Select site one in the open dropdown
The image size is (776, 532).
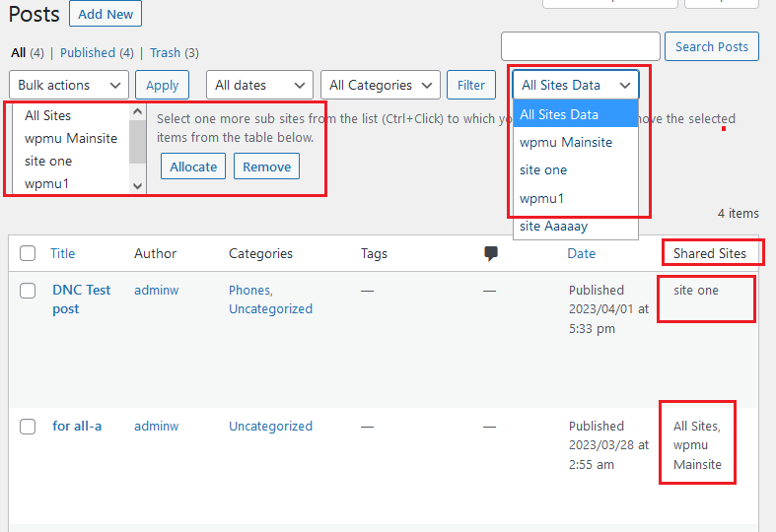[x=543, y=169]
